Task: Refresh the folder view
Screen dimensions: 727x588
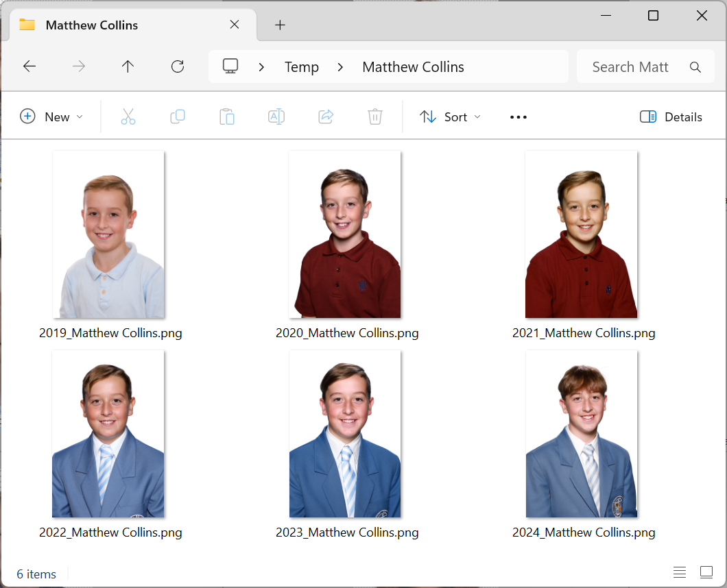Action: pyautogui.click(x=178, y=66)
